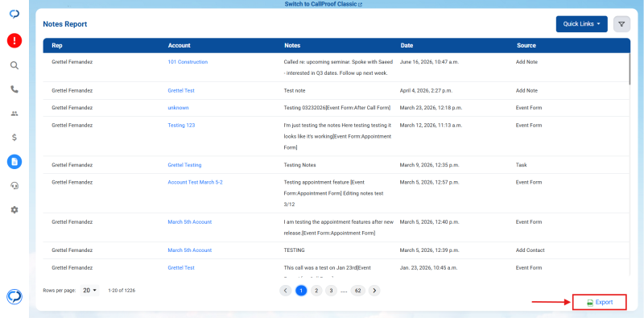Viewport: 644px width, 318px height.
Task: Go to next page arrow
Action: point(374,291)
